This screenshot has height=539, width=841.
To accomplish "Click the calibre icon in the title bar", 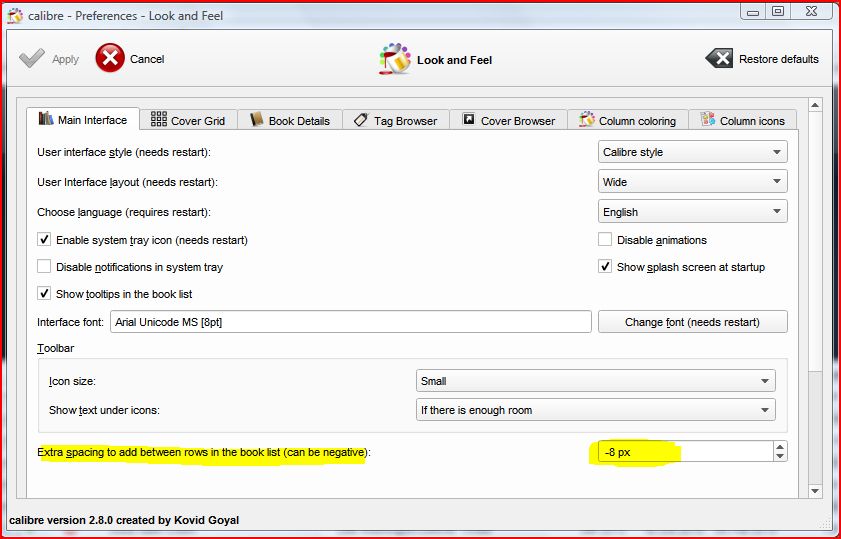I will (x=15, y=16).
